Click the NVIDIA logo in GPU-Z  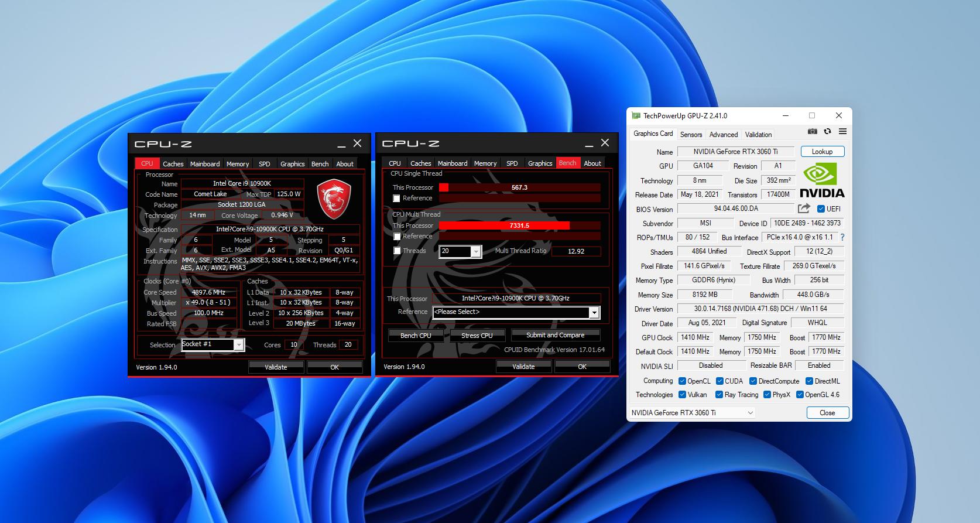click(x=821, y=180)
